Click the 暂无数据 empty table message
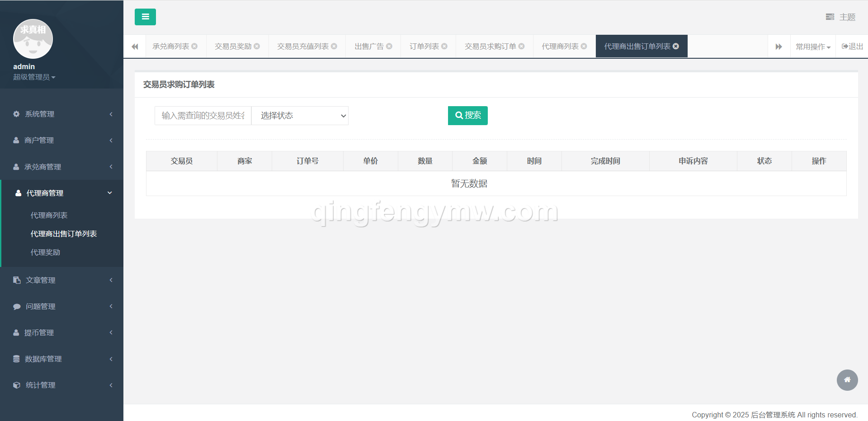Viewport: 868px width, 421px height. tap(469, 183)
